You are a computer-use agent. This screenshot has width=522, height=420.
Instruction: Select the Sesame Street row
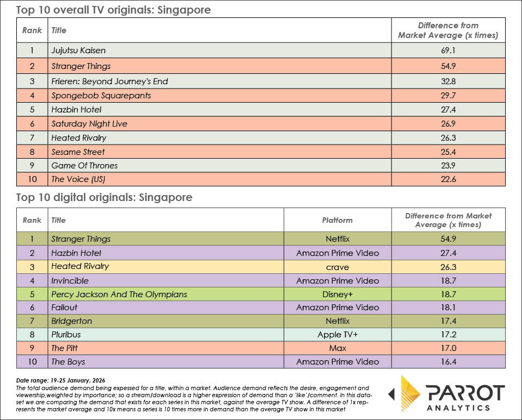coord(78,152)
